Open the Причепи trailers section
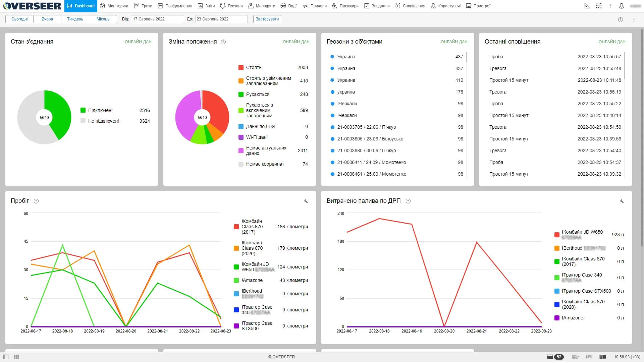 [315, 6]
